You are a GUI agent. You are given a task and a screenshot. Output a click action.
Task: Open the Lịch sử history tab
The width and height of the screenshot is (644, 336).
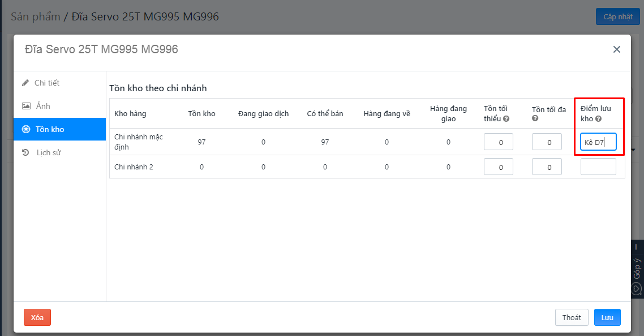48,152
